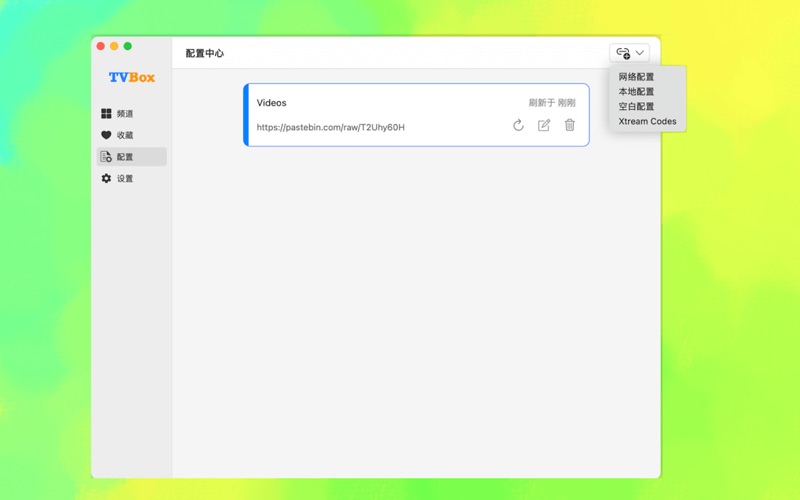Viewport: 800px width, 500px height.
Task: Refresh the Videos configuration
Action: pos(518,125)
